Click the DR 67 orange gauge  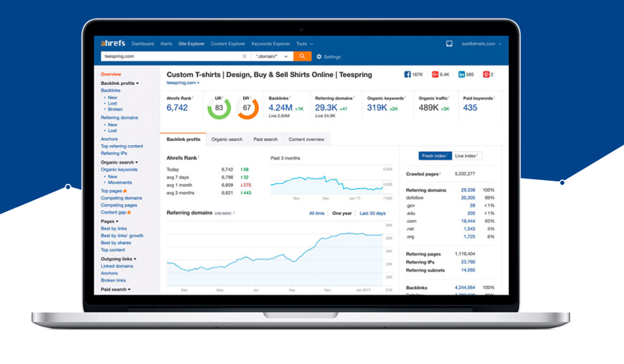click(247, 108)
